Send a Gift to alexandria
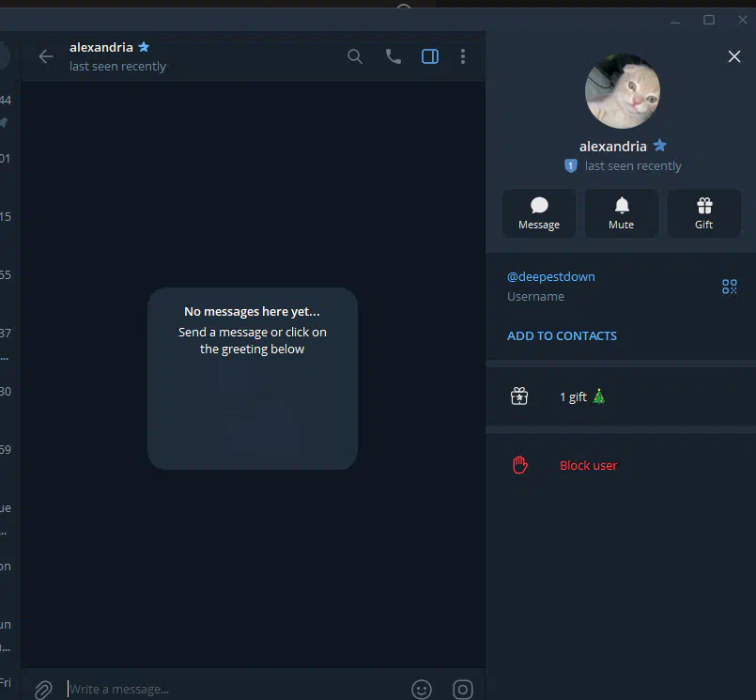This screenshot has height=700, width=756. pyautogui.click(x=704, y=213)
